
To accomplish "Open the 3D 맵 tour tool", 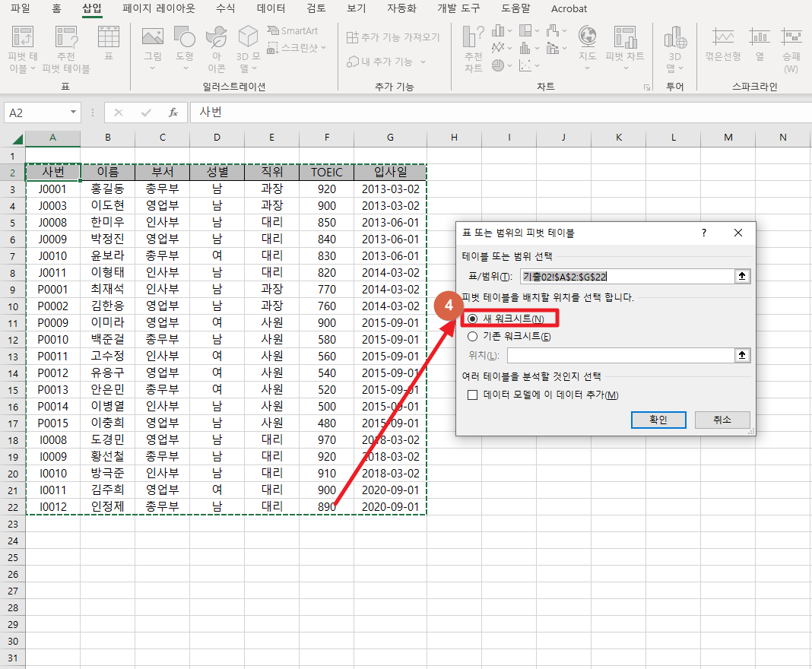I will (x=675, y=49).
